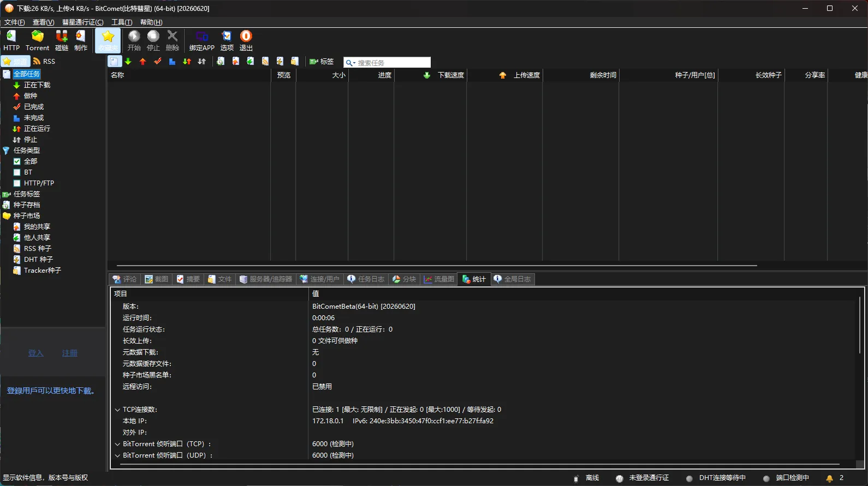Click the DHT torrent lightning icon in filter bar
868x486 pixels.
click(280, 62)
